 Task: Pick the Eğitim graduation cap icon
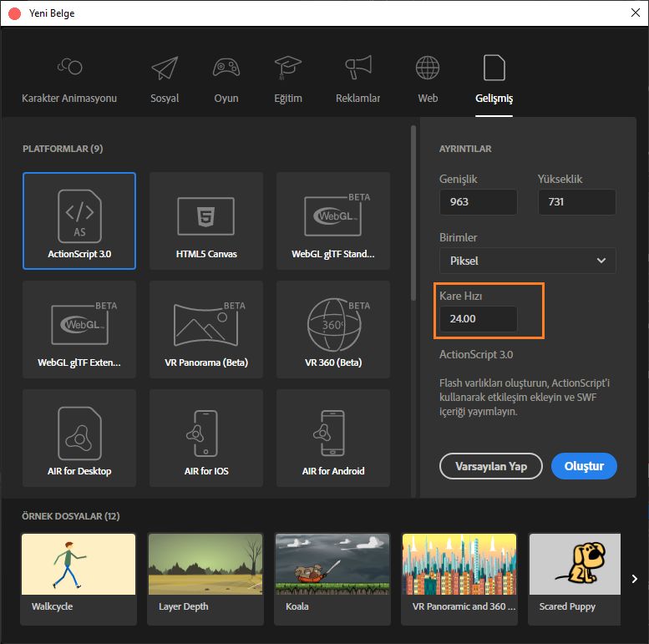point(288,68)
